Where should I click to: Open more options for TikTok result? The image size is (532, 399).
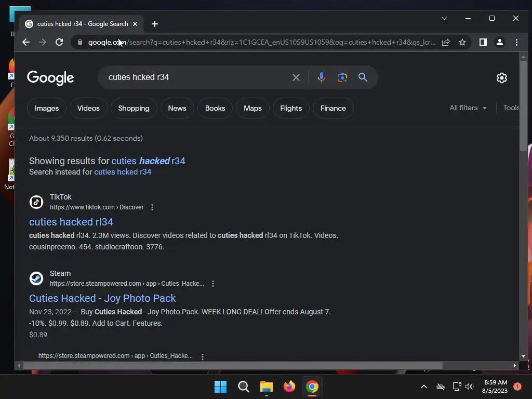tap(152, 207)
